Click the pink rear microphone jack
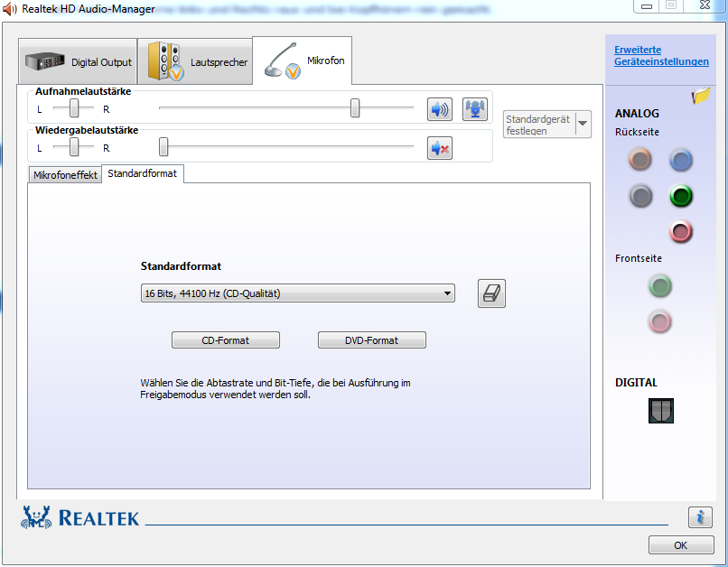The image size is (728, 567). click(x=681, y=231)
